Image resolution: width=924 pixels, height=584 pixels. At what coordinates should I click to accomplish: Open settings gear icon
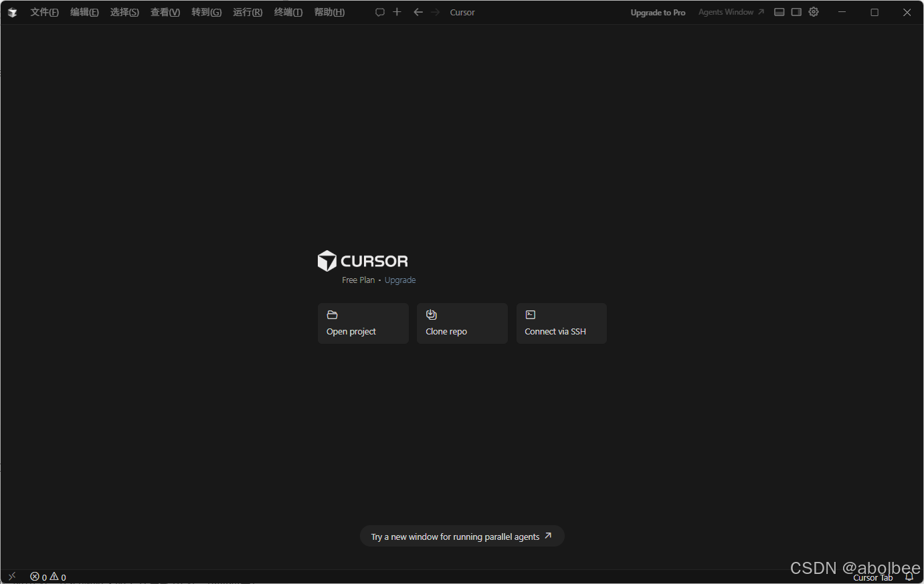814,12
